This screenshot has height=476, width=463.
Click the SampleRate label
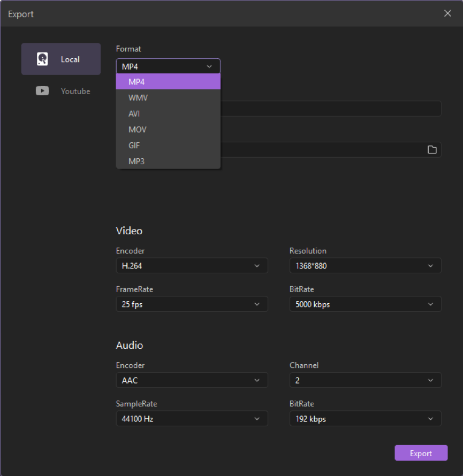tap(136, 404)
